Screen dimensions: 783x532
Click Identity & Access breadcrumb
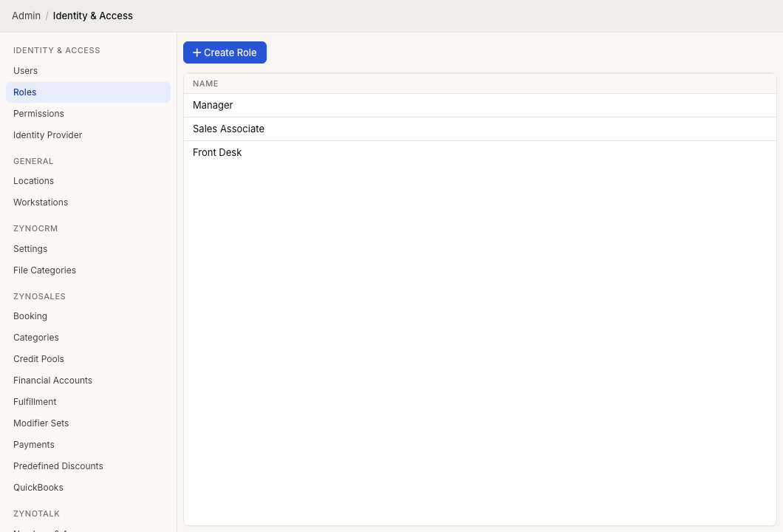pos(93,16)
